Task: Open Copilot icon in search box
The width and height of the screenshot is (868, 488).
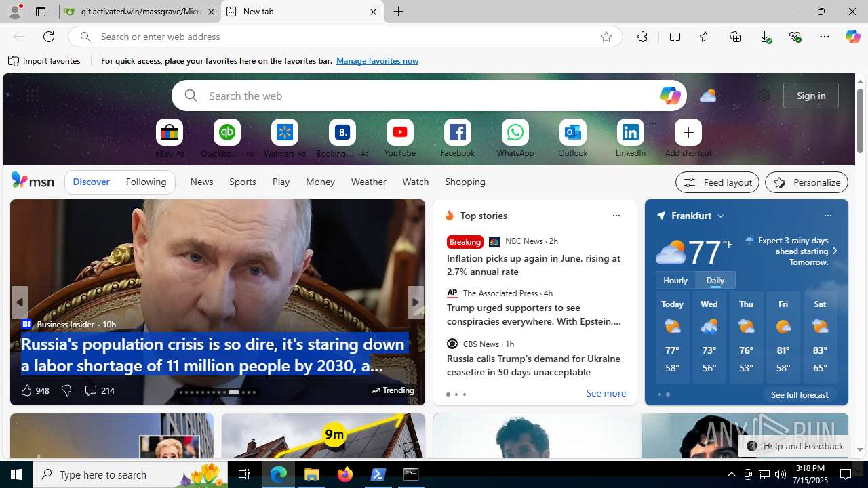Action: click(670, 96)
